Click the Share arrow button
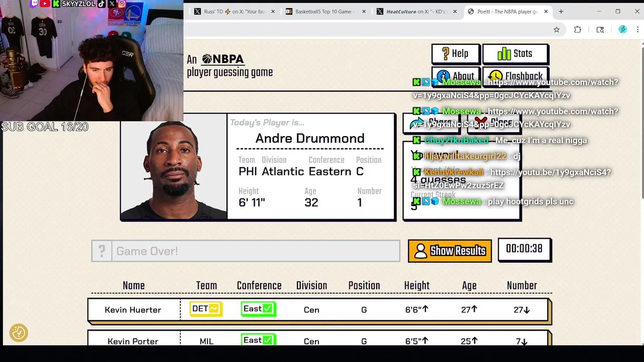Viewport: 644px width, 362px height. (432, 123)
